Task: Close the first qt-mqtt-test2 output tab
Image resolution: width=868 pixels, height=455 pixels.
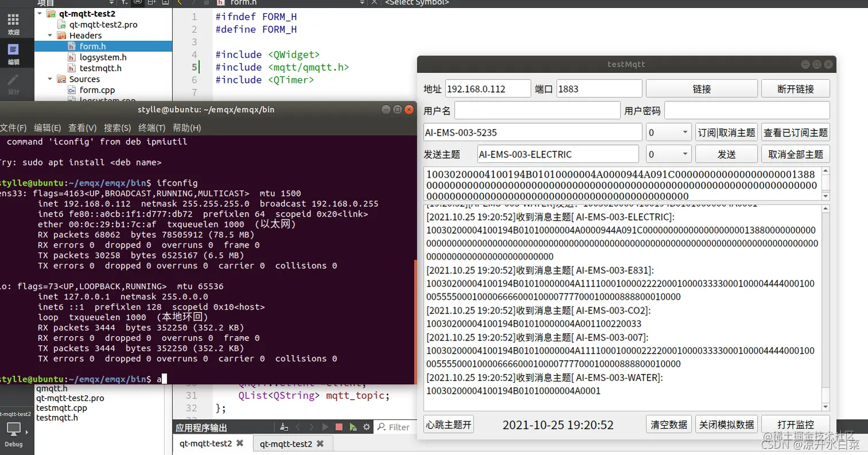Action: (240, 444)
